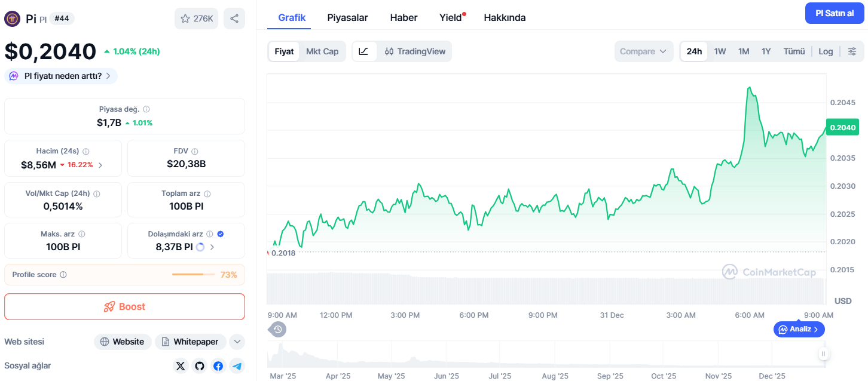Click the USD currency label on chart

[x=843, y=300]
